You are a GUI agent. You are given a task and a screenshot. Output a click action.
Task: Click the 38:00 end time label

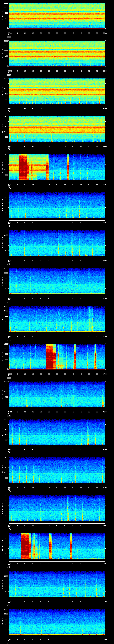pos(105,33)
